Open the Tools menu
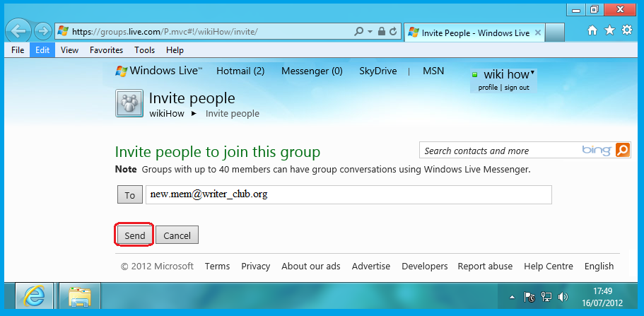This screenshot has width=644, height=316. tap(145, 50)
